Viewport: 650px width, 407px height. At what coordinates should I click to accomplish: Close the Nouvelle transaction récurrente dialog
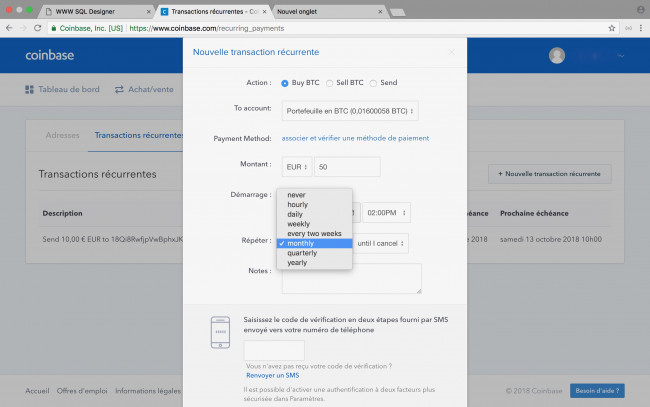click(452, 52)
